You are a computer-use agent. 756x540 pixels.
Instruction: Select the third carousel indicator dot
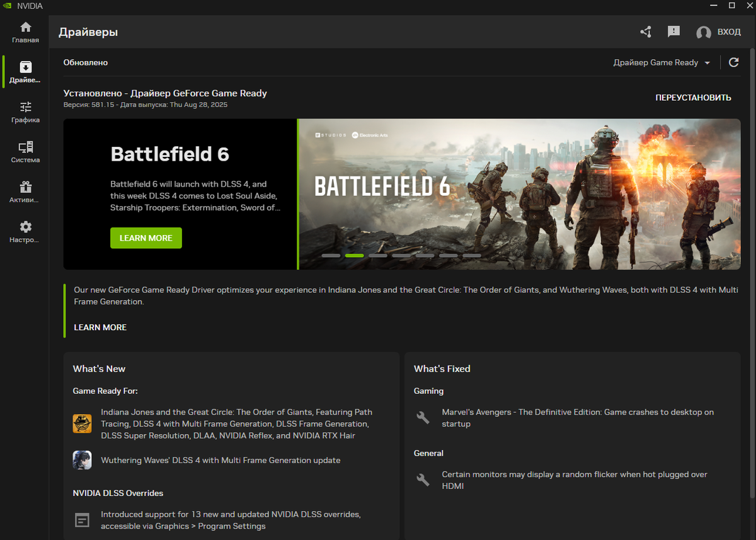pyautogui.click(x=377, y=256)
